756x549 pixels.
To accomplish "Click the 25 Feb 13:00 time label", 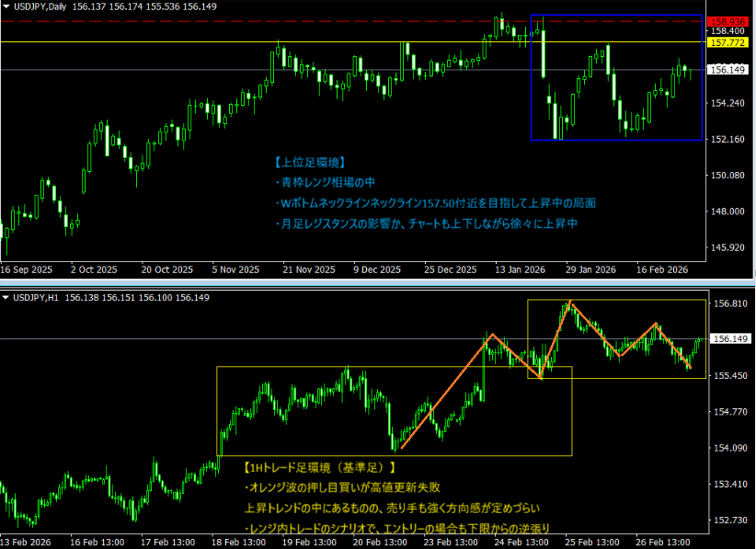I will pyautogui.click(x=592, y=543).
